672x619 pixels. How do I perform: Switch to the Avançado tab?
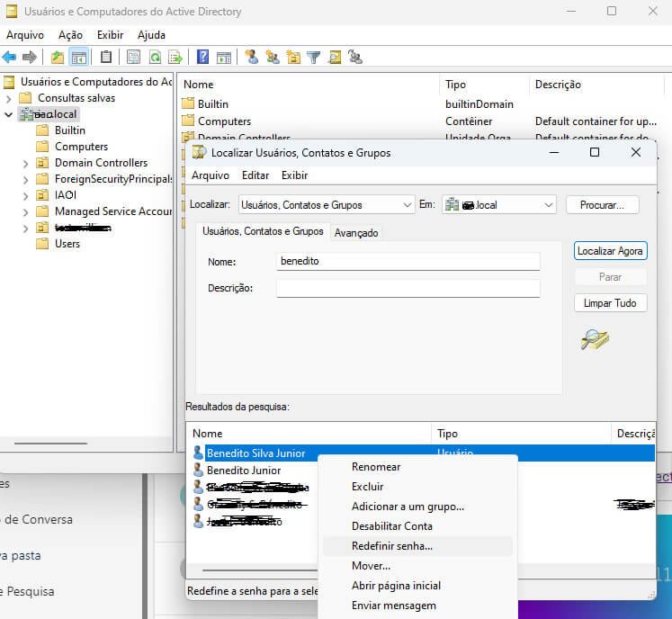click(356, 233)
